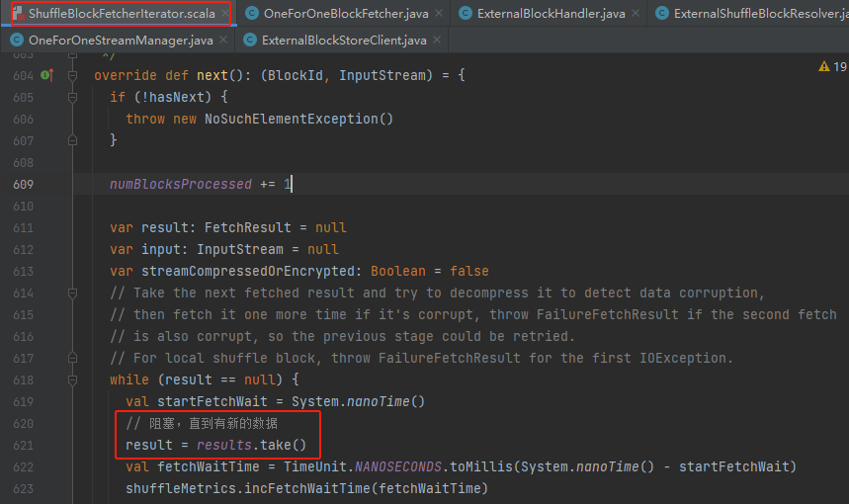The height and width of the screenshot is (504, 849).
Task: Click the Boolean type annotation
Action: coord(398,271)
